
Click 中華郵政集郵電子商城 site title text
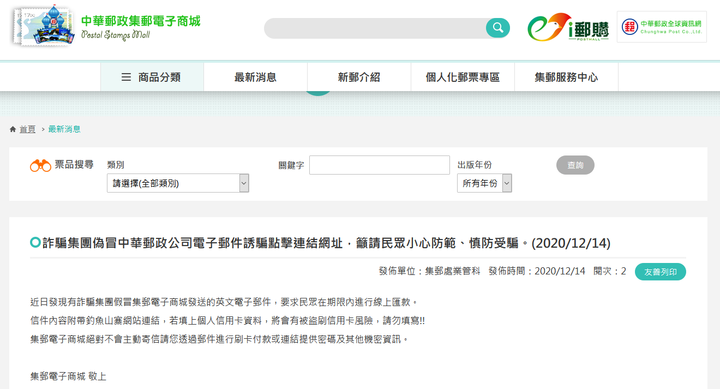coord(141,21)
